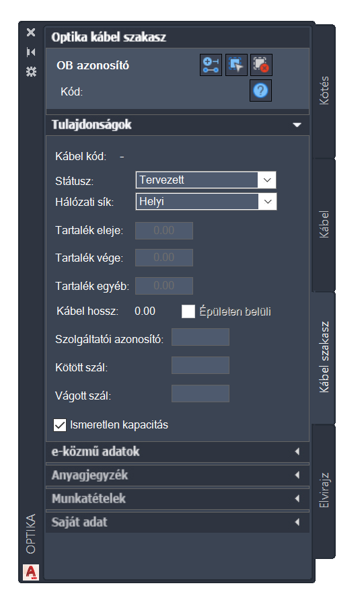Uncheck Ismeretlen kapacitás checkbox
Screen dimensions: 364x598
coord(60,425)
